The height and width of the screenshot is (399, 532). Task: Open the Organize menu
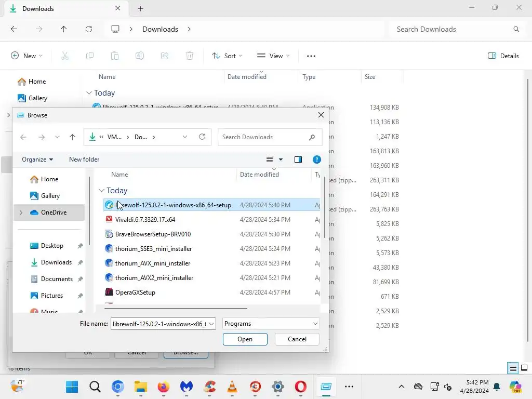(37, 159)
